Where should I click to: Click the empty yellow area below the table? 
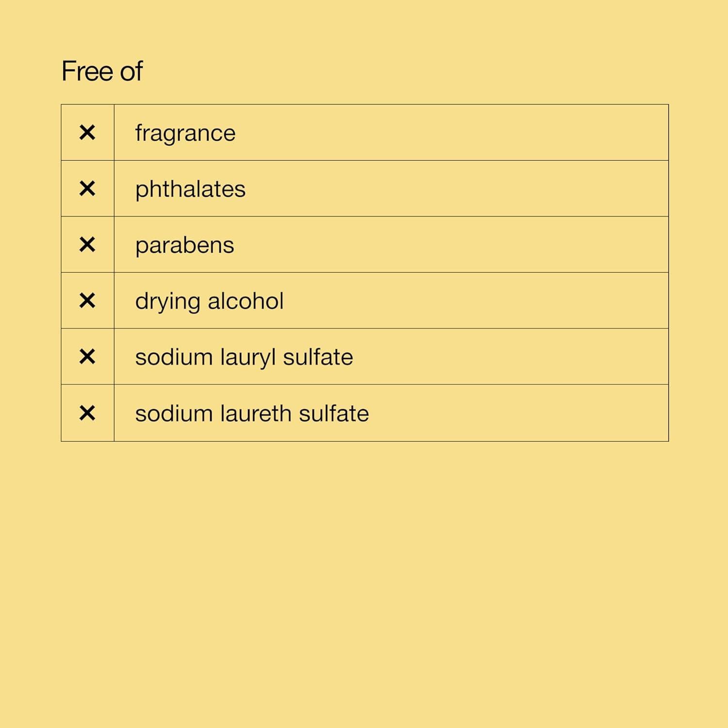pyautogui.click(x=364, y=582)
